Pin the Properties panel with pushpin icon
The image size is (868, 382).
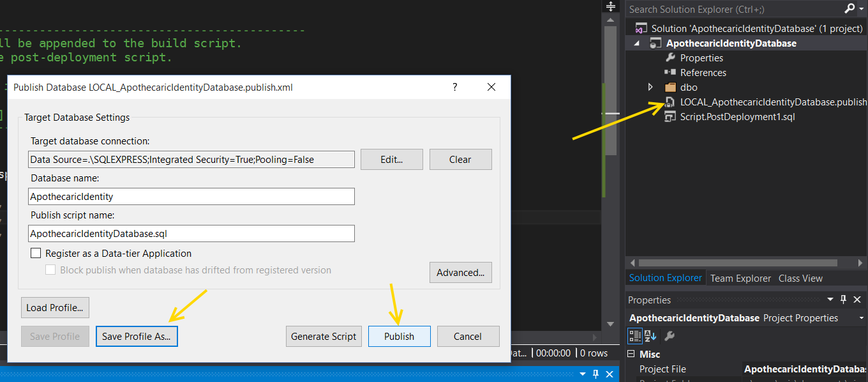click(843, 300)
